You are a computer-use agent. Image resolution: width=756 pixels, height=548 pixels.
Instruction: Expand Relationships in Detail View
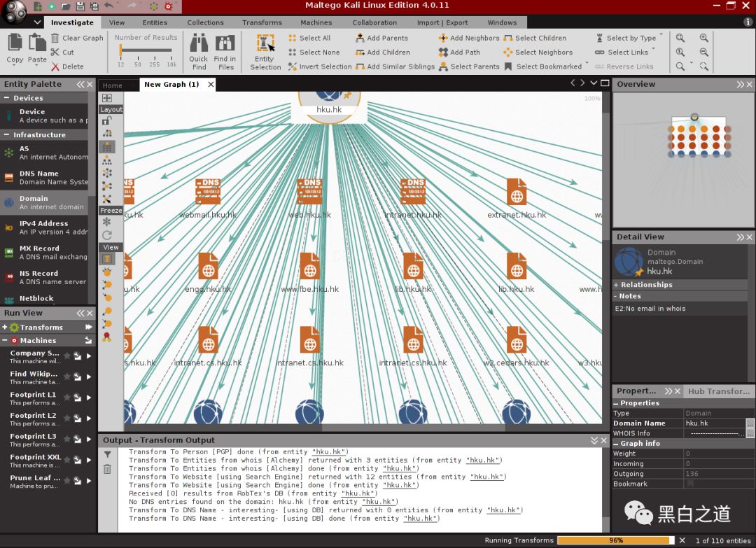point(616,285)
